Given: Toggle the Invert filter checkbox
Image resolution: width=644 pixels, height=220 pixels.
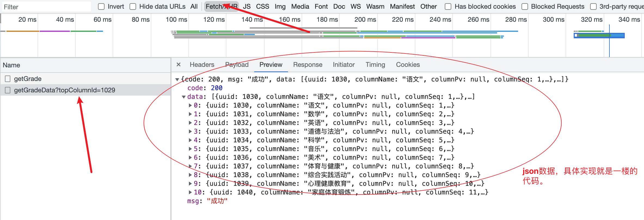Looking at the screenshot, I should point(101,7).
